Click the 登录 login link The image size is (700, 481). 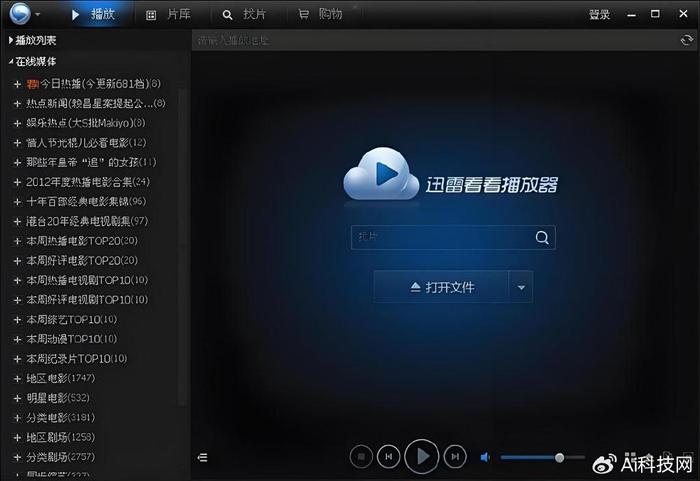click(x=599, y=15)
